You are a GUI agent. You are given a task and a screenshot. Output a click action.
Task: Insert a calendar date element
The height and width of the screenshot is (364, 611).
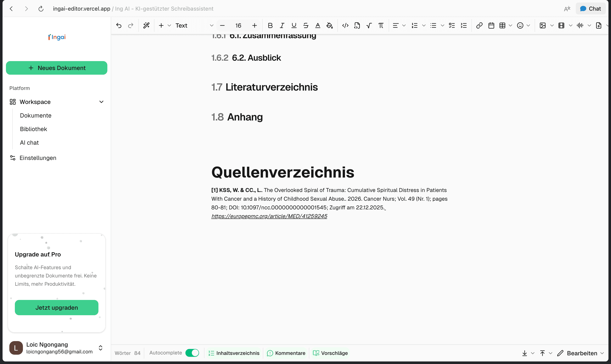491,25
